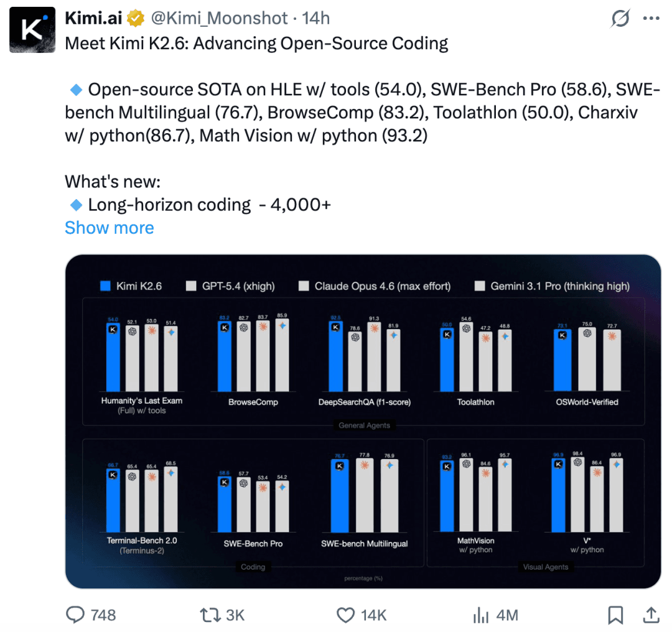This screenshot has height=632, width=672.
Task: Open Kimi.ai's profile via display name
Action: pyautogui.click(x=93, y=18)
